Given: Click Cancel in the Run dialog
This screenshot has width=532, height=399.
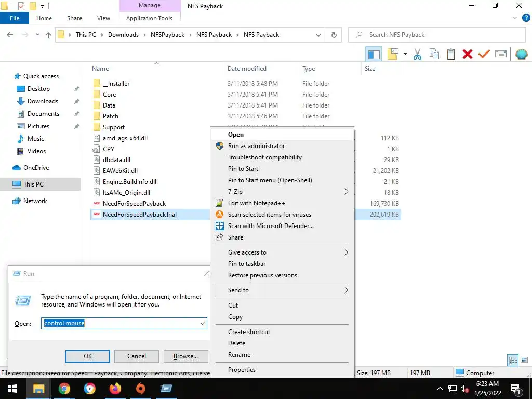Looking at the screenshot, I should (137, 356).
